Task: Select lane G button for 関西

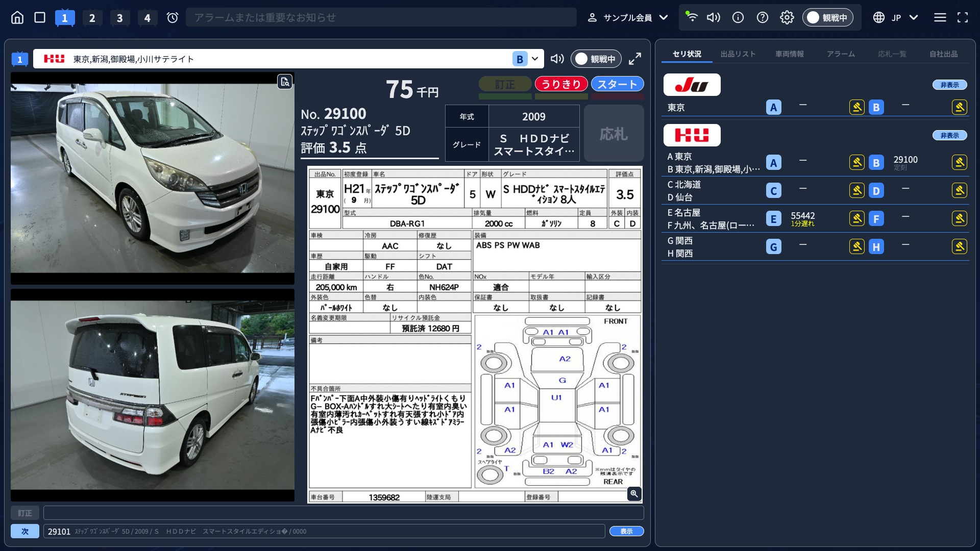Action: 773,246
